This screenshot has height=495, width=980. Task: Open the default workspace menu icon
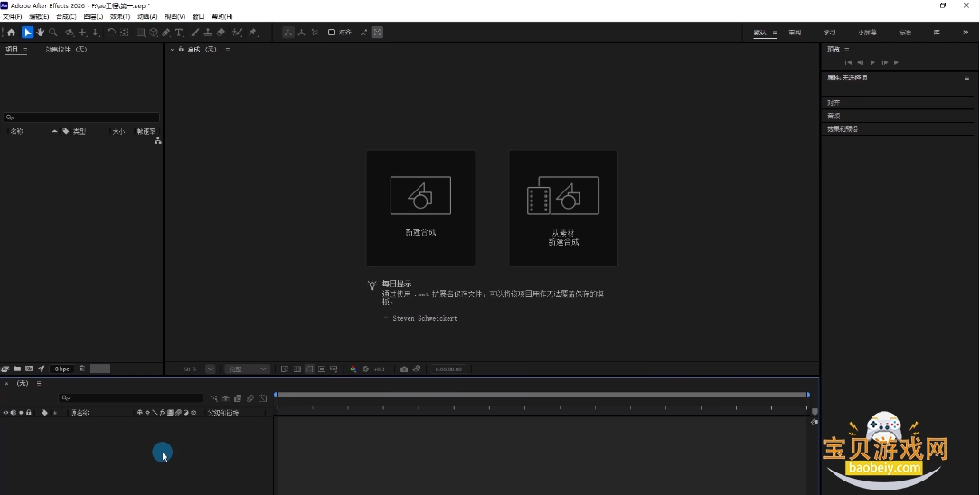click(775, 33)
